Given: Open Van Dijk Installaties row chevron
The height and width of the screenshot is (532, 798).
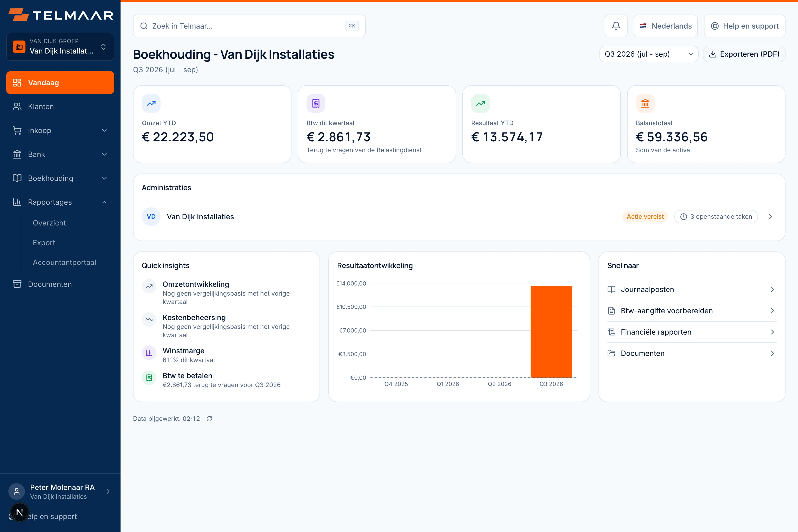Looking at the screenshot, I should (770, 216).
